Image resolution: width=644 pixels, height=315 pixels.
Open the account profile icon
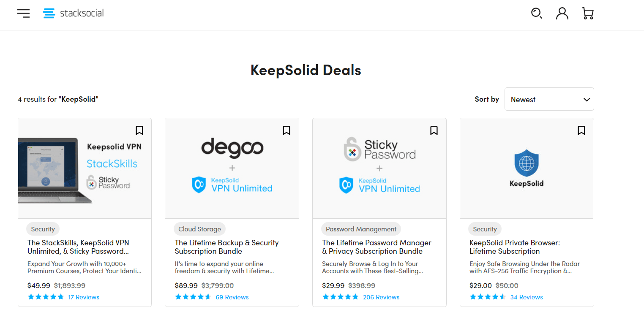pos(562,13)
